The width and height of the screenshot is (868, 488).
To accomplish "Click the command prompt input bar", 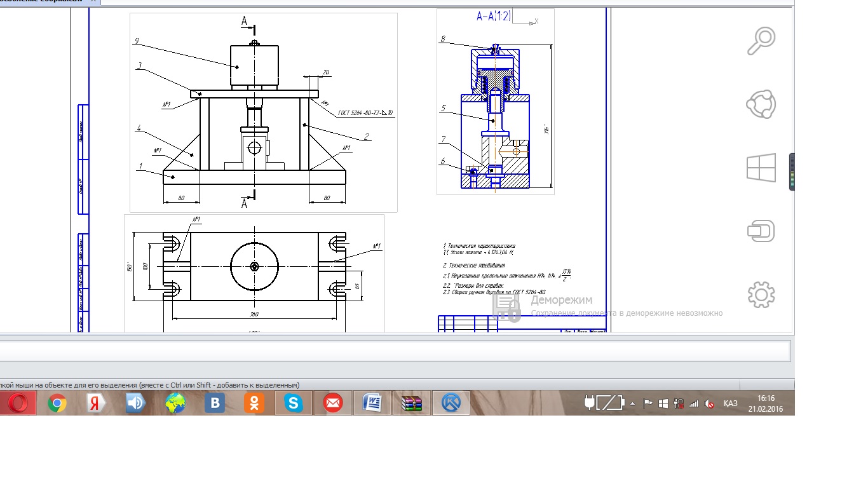I will (x=395, y=351).
